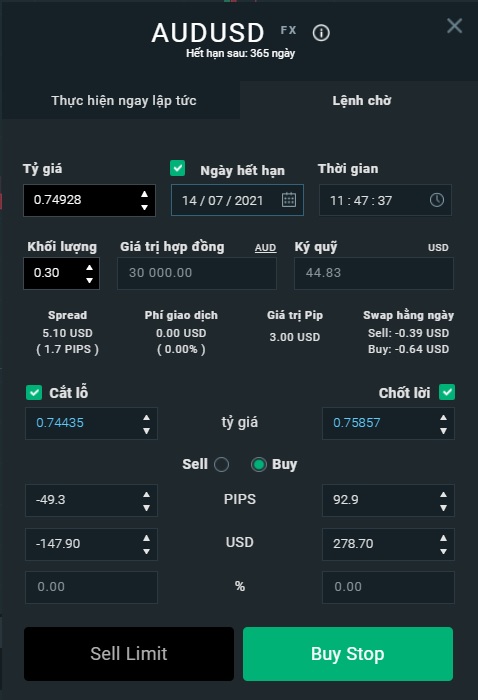Decrease the Chốt lời rate with down arrow
Screen dimensions: 478x700
tap(443, 431)
